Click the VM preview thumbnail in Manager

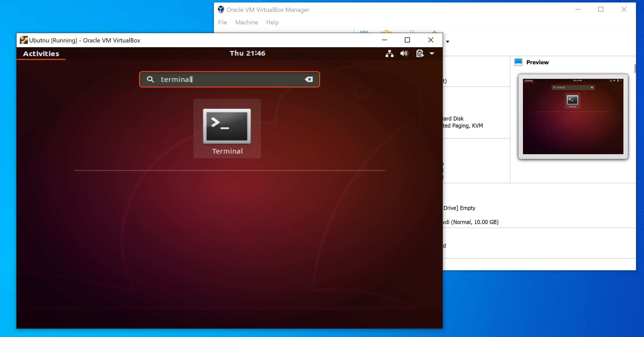pyautogui.click(x=573, y=117)
